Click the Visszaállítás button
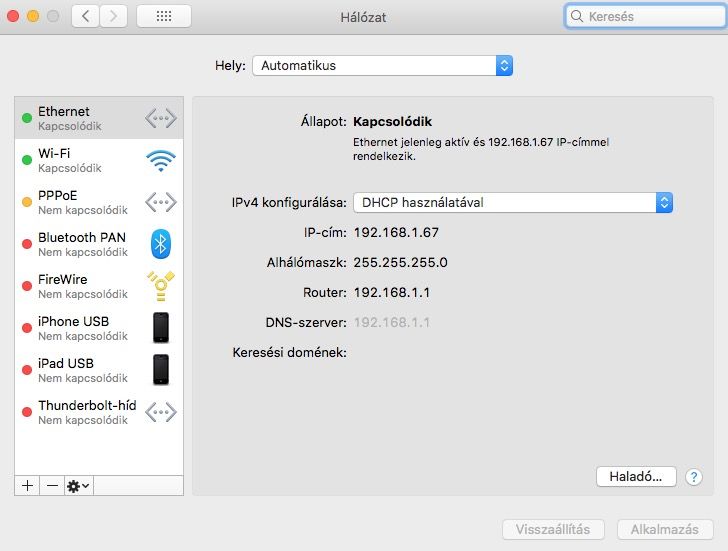 pos(553,529)
